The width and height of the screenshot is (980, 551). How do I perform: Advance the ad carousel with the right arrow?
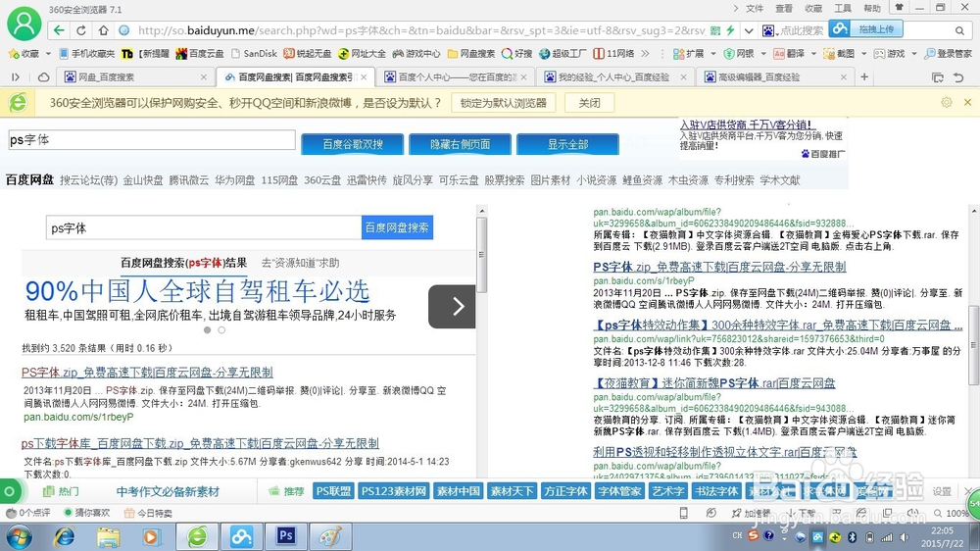(x=453, y=307)
